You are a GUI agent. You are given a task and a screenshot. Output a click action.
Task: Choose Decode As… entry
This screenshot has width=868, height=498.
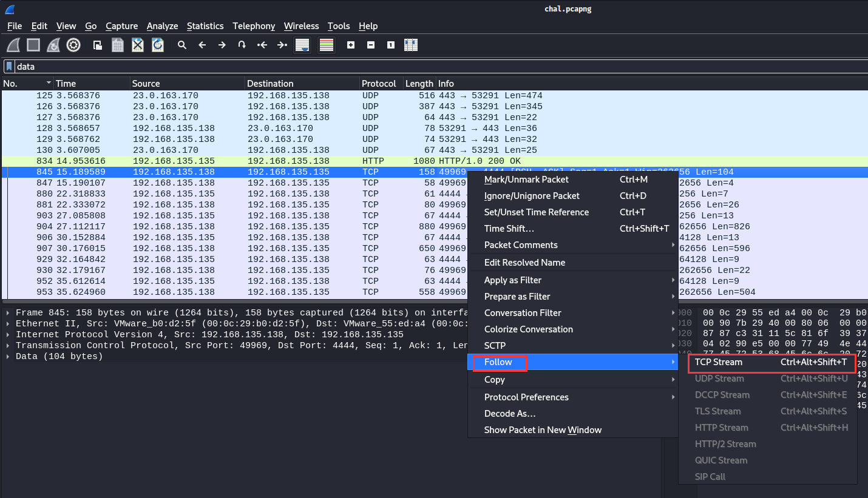[572, 414]
